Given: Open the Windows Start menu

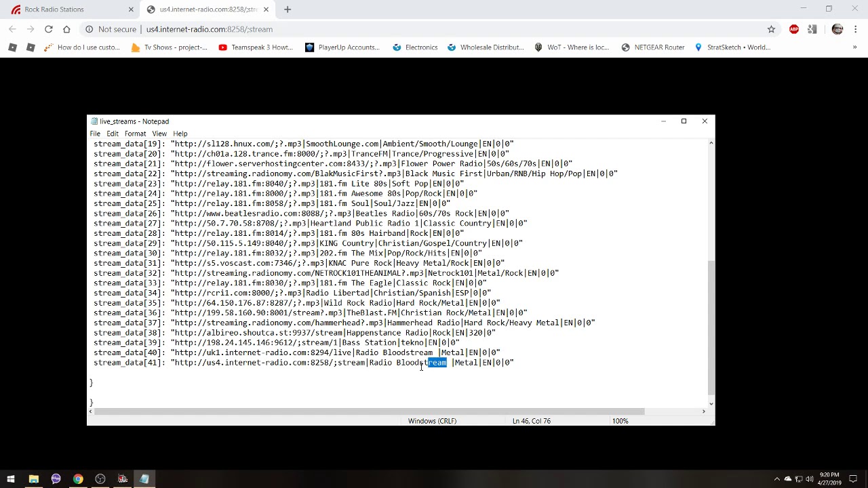Looking at the screenshot, I should pos(11,479).
